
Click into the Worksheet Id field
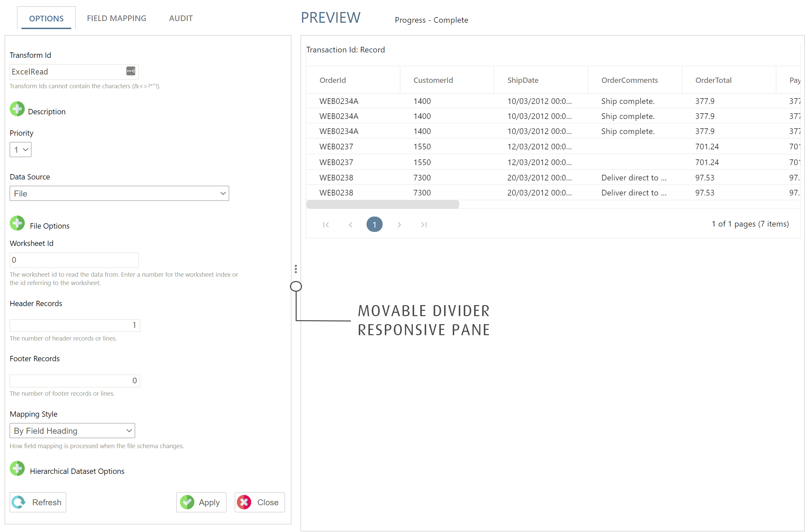(x=74, y=260)
